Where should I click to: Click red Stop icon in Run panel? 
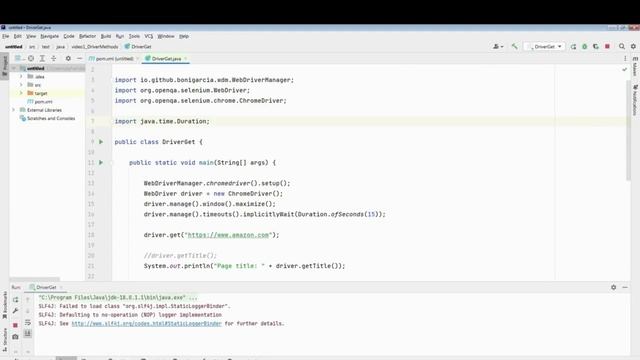[x=15, y=325]
